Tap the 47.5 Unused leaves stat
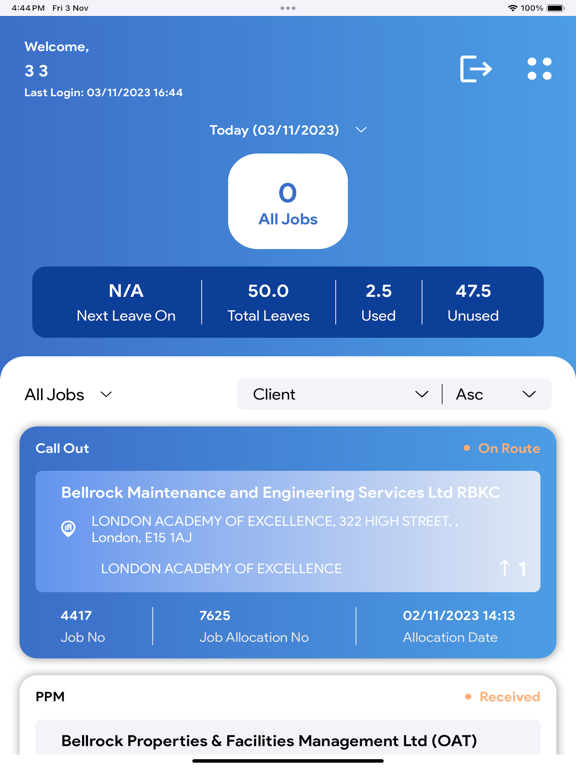Viewport: 576px width, 768px height. click(473, 303)
